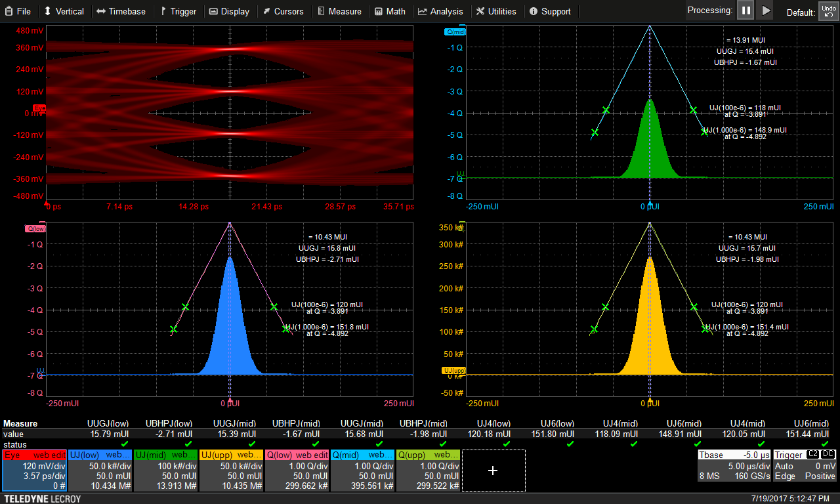Open the File menu
The width and height of the screenshot is (840, 504).
(18, 11)
